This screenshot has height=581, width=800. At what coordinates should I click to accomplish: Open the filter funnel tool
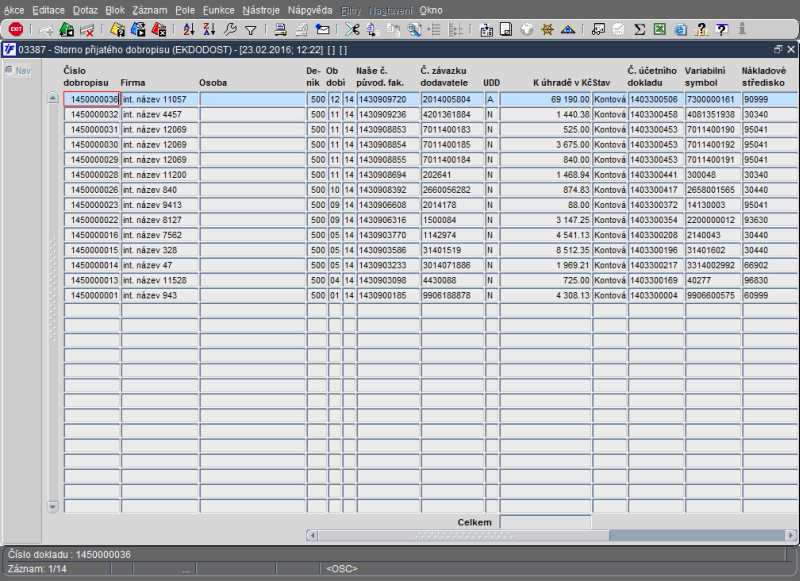[251, 31]
